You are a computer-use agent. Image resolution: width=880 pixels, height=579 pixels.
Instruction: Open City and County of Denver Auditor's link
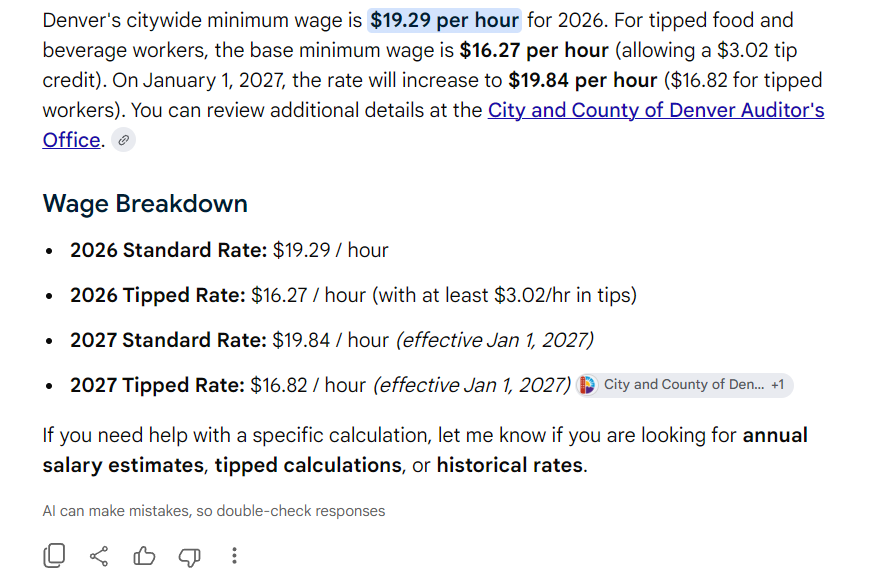[656, 110]
